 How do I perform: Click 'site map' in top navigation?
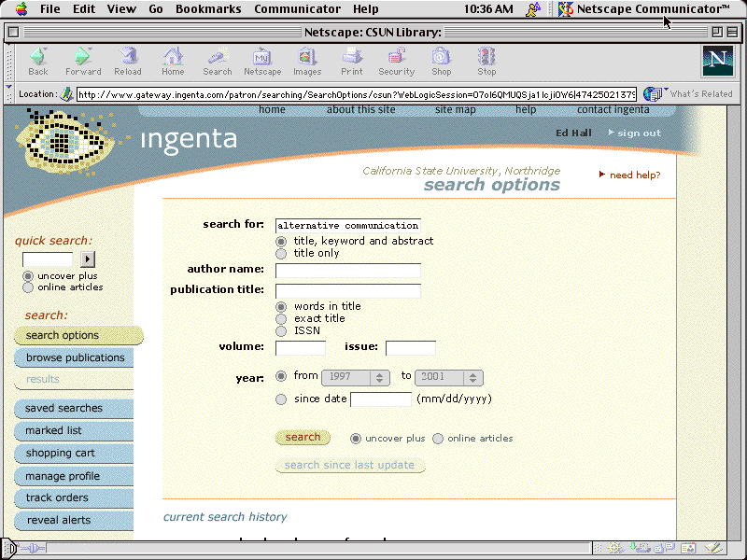tap(456, 110)
